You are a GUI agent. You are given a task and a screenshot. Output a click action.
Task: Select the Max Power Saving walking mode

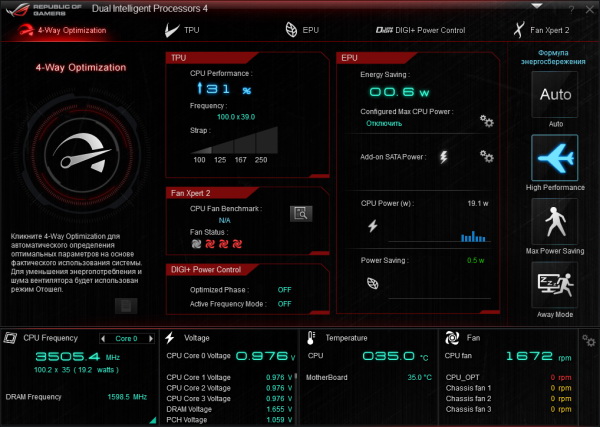point(555,221)
